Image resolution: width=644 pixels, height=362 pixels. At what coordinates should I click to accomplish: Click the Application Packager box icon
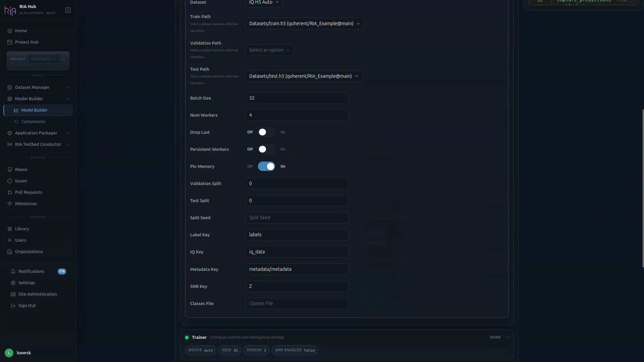point(10,133)
